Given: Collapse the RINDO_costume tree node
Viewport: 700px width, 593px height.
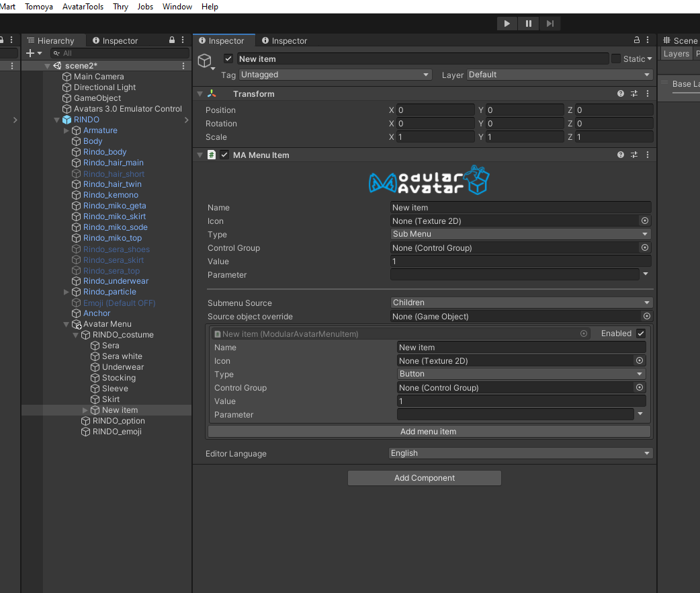Looking at the screenshot, I should click(x=75, y=335).
